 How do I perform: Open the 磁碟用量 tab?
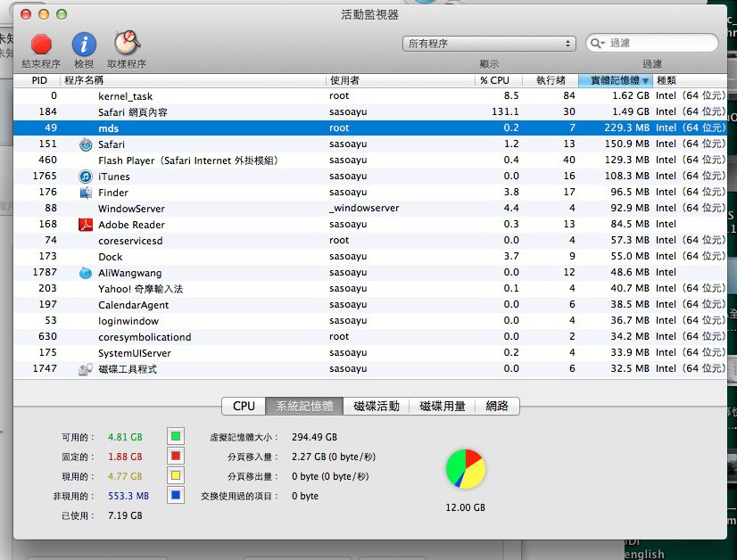443,406
